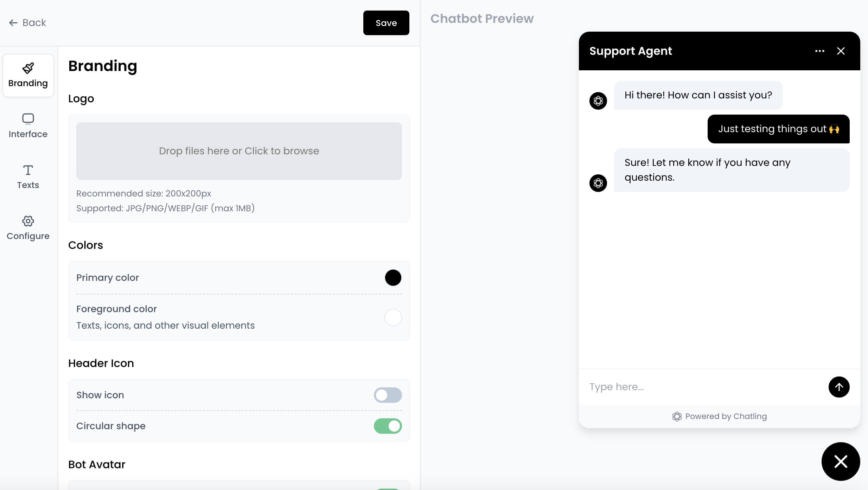Open the Texts section via its icon
This screenshot has height=490, width=868.
(x=28, y=170)
